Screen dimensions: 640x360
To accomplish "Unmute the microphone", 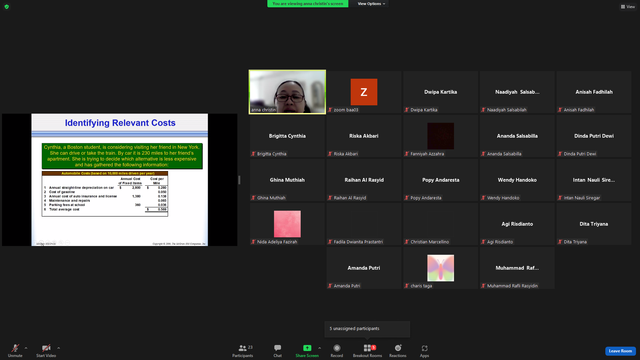I will click(15, 350).
